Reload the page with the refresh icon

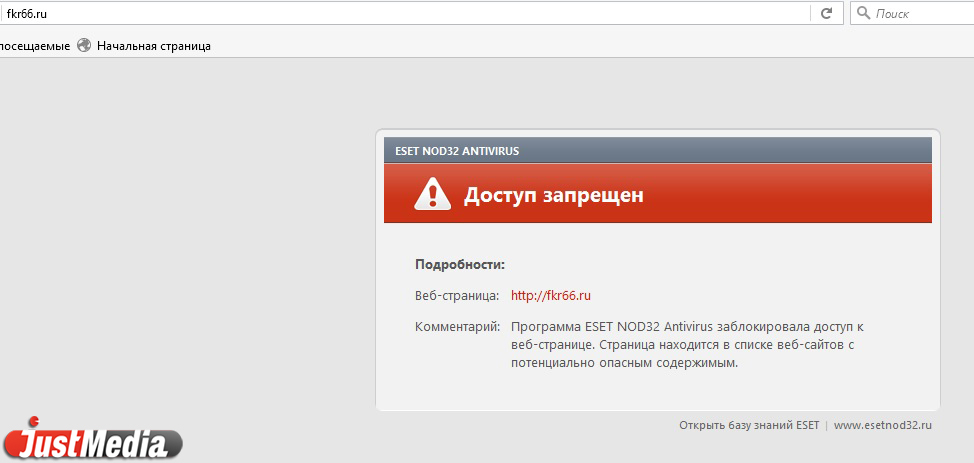tap(826, 13)
